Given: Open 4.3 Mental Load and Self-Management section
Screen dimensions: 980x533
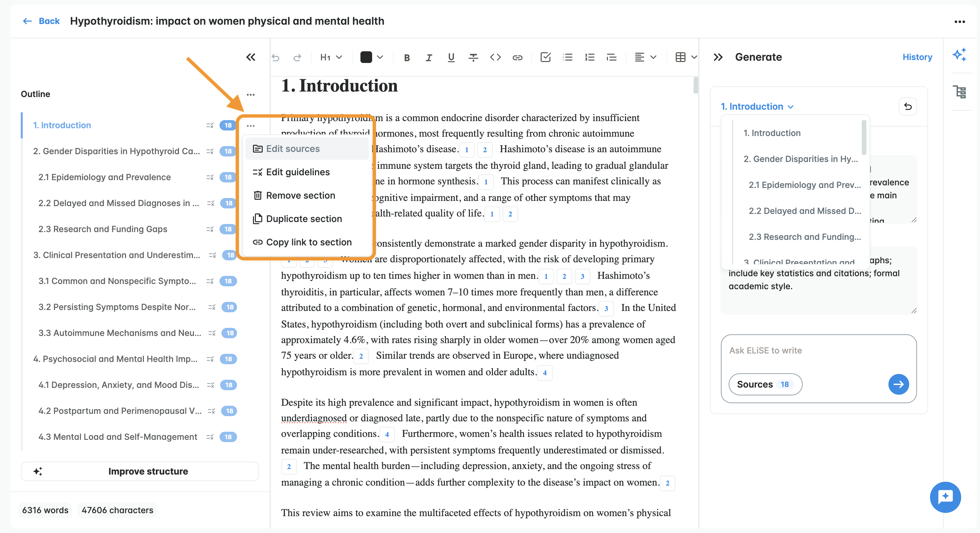Looking at the screenshot, I should coord(118,437).
